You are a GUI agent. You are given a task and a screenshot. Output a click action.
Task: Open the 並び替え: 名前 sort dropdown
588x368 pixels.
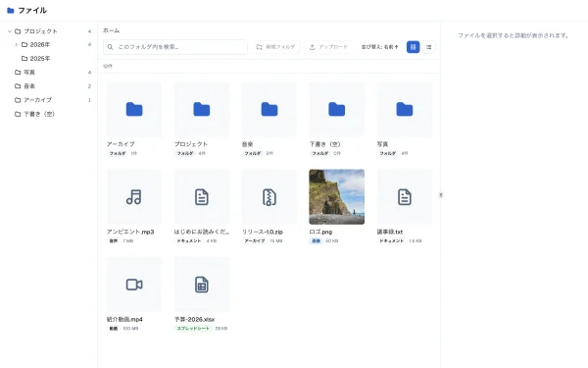(x=379, y=47)
